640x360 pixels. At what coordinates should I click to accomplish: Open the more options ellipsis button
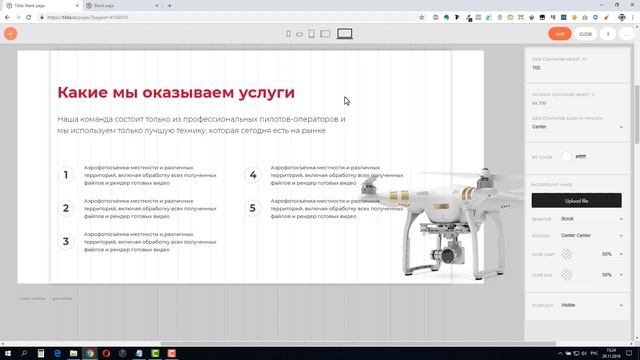tap(627, 34)
